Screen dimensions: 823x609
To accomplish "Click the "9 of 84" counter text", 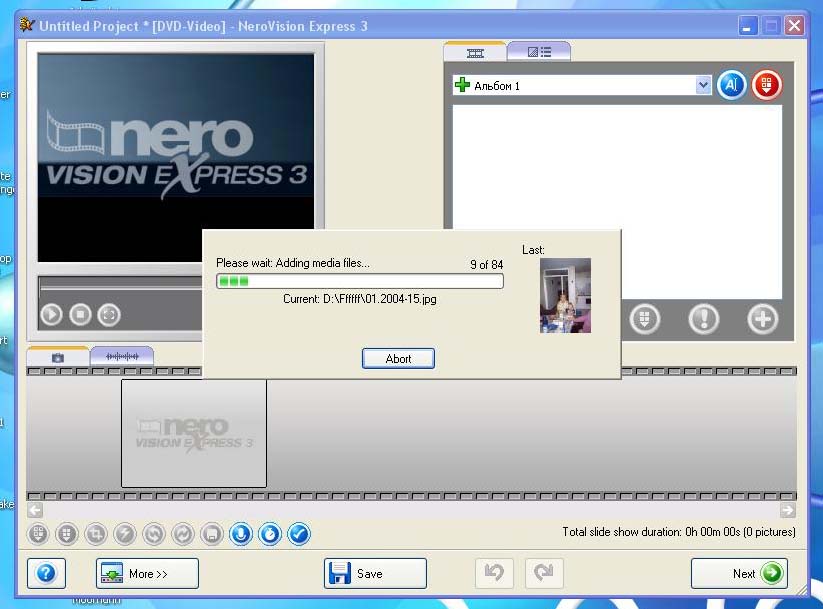I will point(487,265).
